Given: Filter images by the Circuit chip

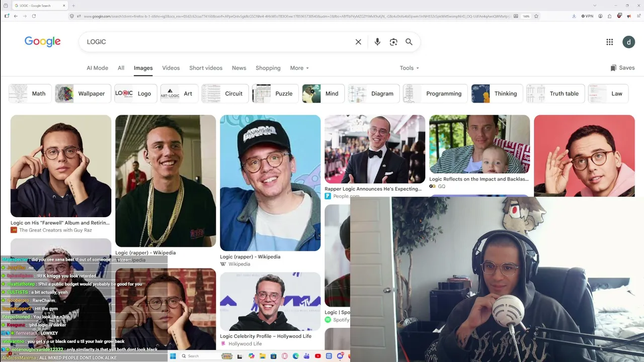Looking at the screenshot, I should (225, 94).
